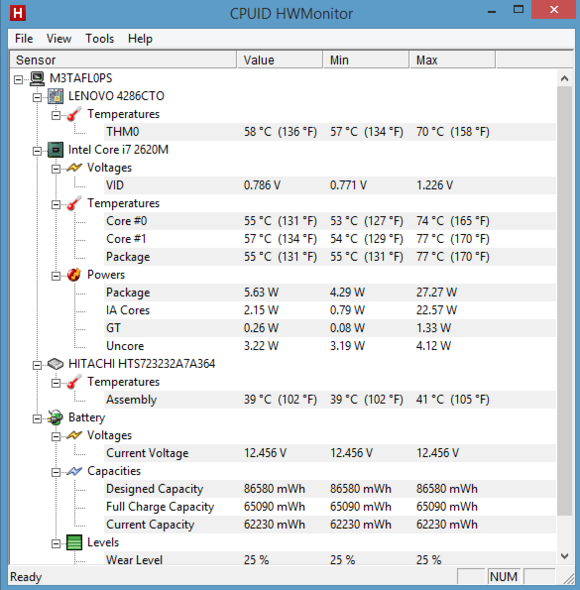Viewport: 580px width, 590px height.
Task: Select the Designed Capacity row
Action: pyautogui.click(x=330, y=489)
